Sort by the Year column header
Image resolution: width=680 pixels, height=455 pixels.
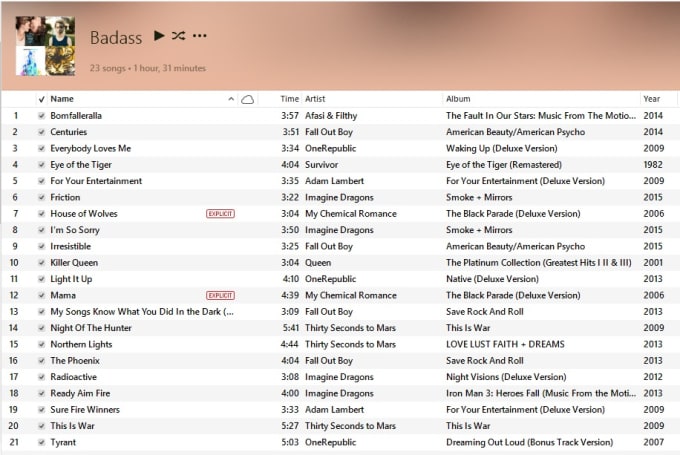[x=651, y=99]
